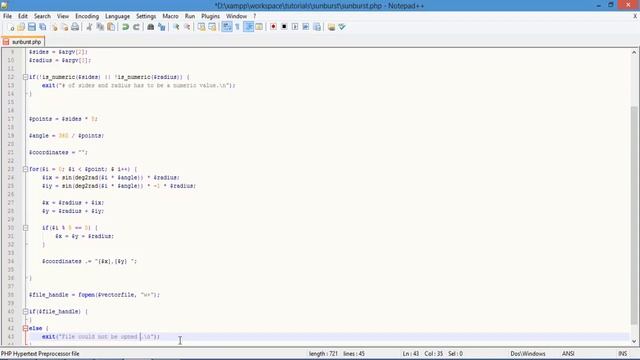The height and width of the screenshot is (360, 640).
Task: Open the Plugins menu
Action: pyautogui.click(x=211, y=16)
